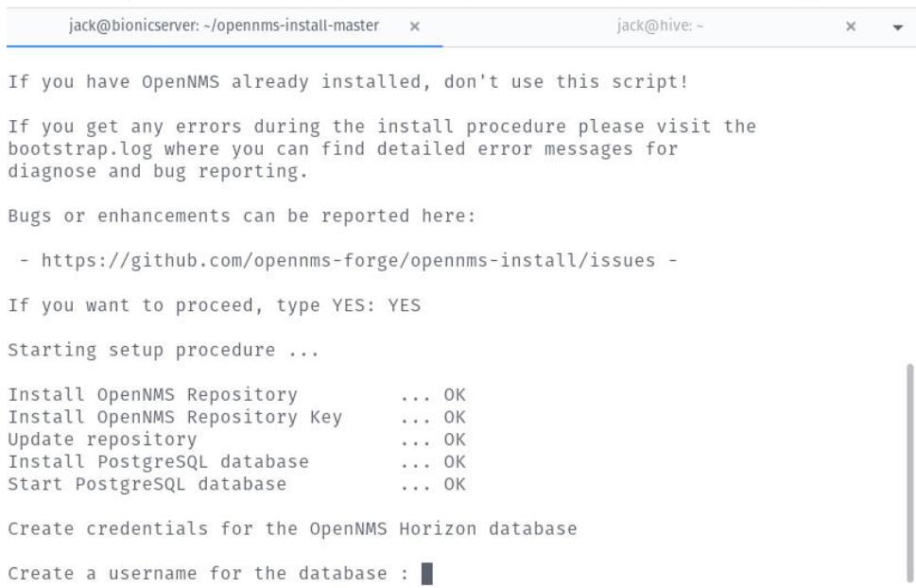Viewport: 916px width, 588px height.
Task: Click the terminal vertical scrollbar handle
Action: click(x=909, y=474)
